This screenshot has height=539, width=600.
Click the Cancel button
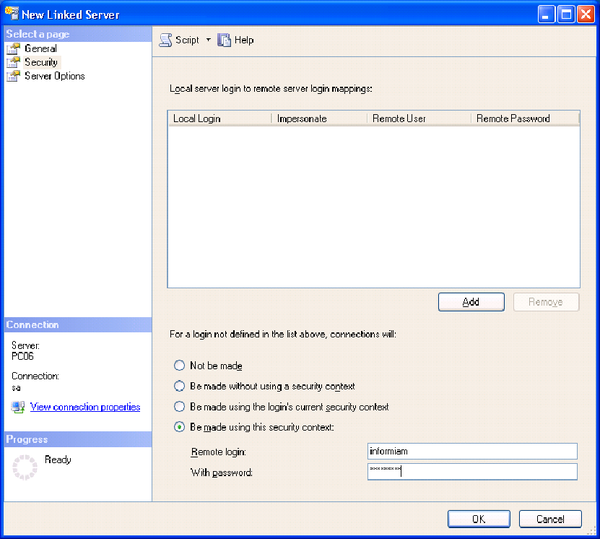point(550,519)
